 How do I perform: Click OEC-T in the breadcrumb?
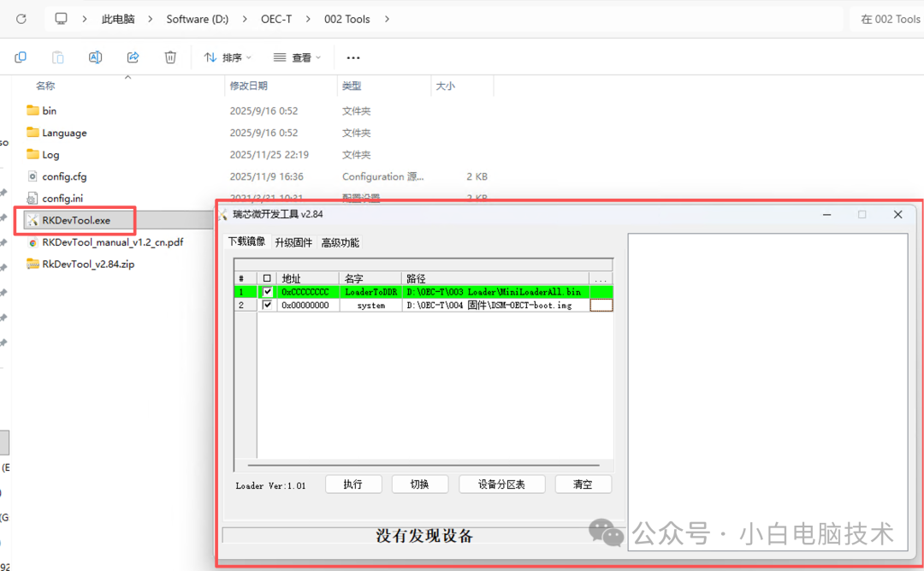pos(276,19)
